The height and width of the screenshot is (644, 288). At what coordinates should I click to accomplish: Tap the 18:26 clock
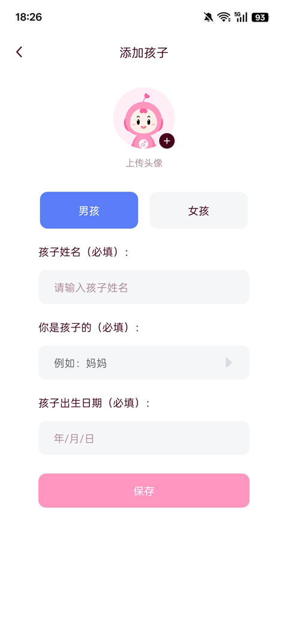29,17
